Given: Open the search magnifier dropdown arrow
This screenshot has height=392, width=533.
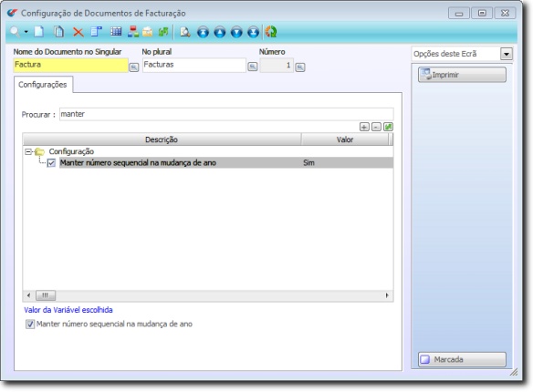Looking at the screenshot, I should [x=26, y=32].
